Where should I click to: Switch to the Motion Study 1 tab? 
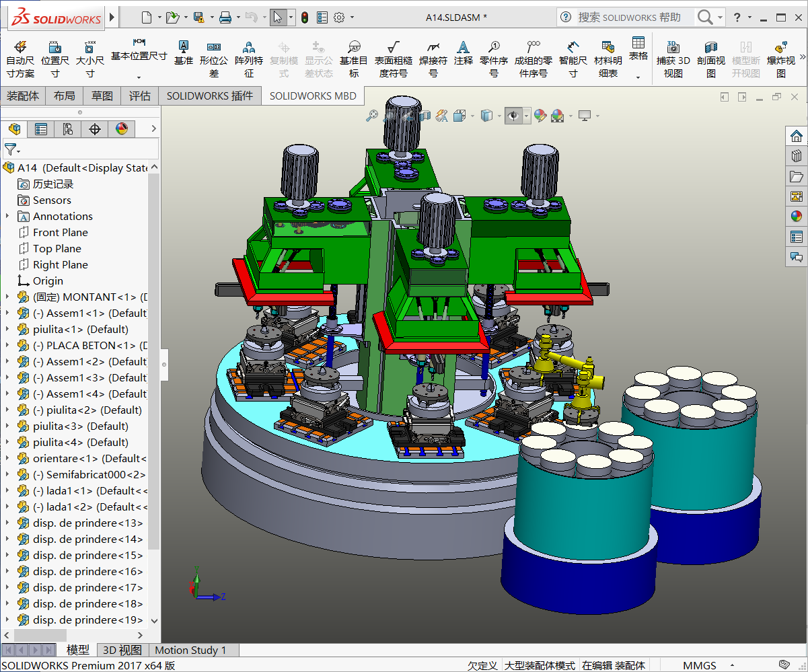(x=191, y=650)
